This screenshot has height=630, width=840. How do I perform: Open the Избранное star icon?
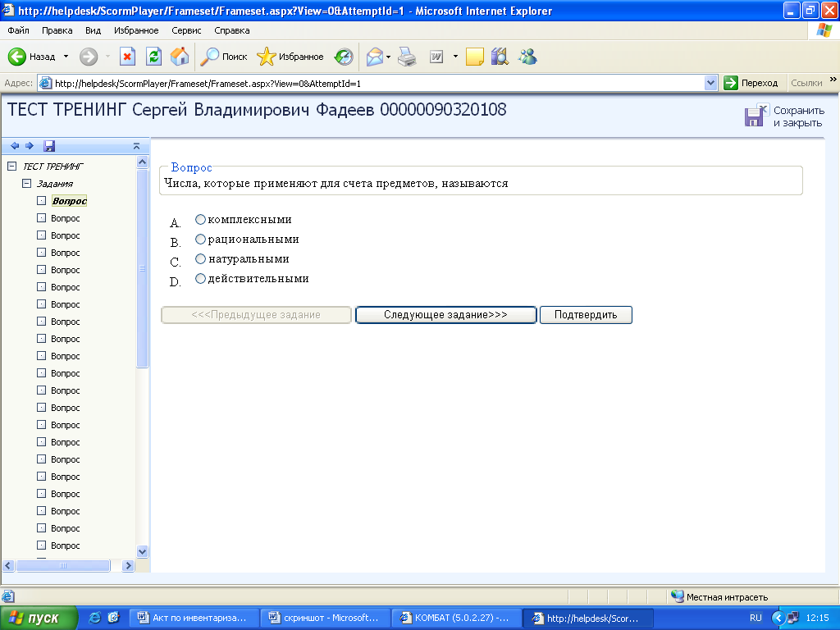(267, 57)
